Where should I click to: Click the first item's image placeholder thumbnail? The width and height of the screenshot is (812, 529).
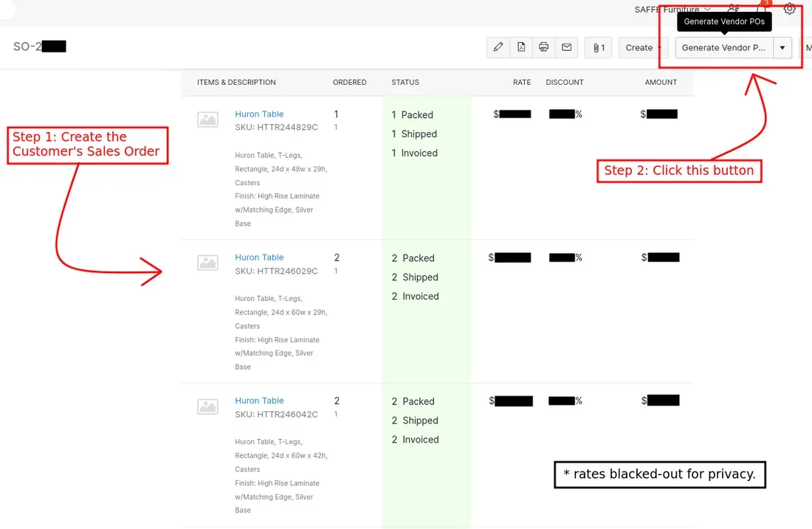(x=207, y=120)
